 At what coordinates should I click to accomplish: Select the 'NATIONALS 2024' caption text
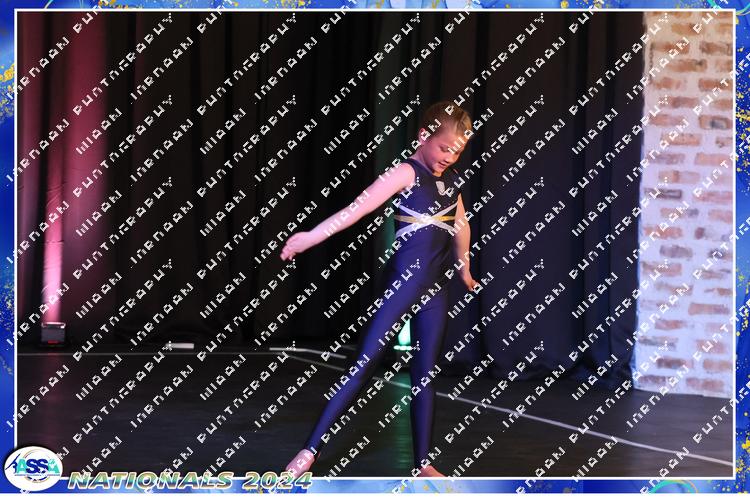(190, 480)
